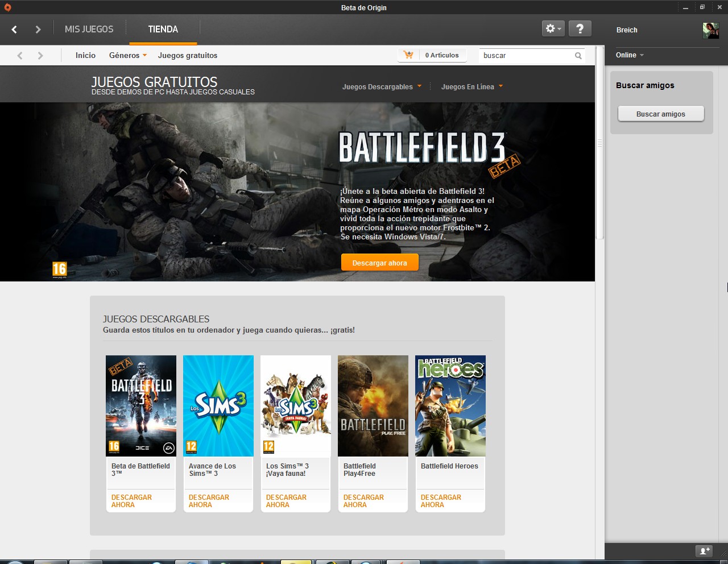Expand Juegos En Línea dropdown
Screen dimensions: 728x564
coord(472,86)
